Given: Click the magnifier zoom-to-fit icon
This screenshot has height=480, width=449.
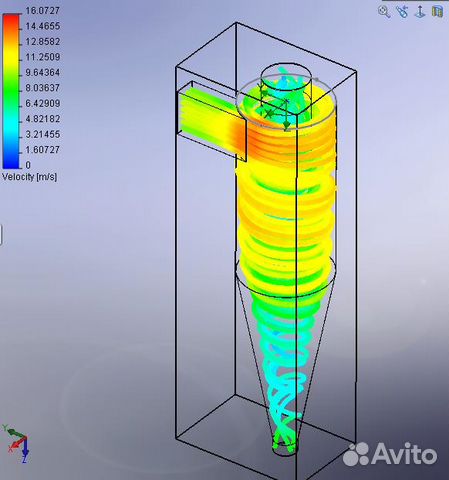Looking at the screenshot, I should 384,12.
